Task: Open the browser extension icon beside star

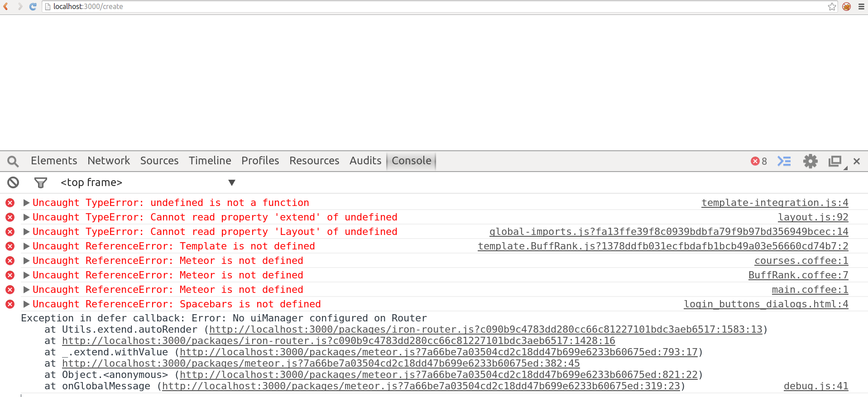Action: tap(846, 6)
